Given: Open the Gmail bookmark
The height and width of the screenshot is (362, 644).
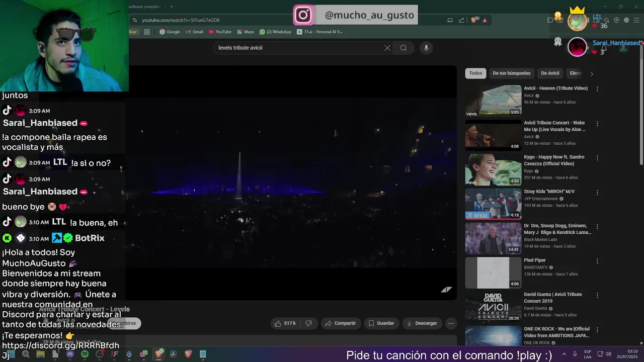Looking at the screenshot, I should click(x=194, y=32).
